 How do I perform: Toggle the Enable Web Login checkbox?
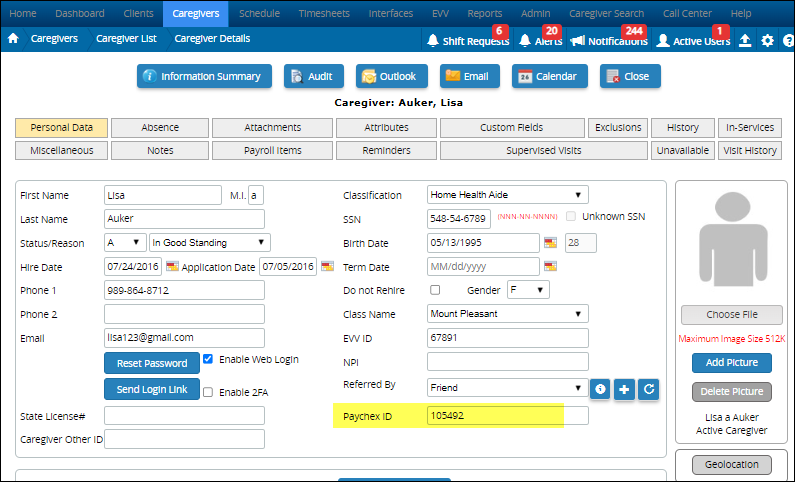click(x=208, y=359)
